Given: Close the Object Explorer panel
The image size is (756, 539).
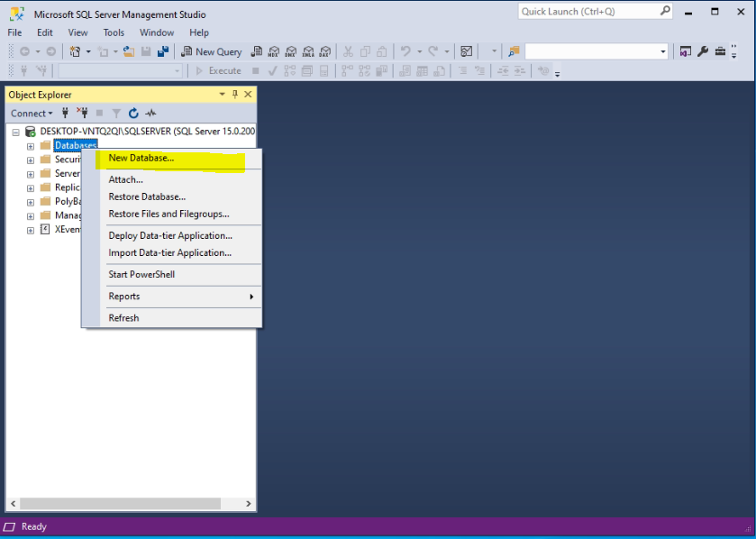Looking at the screenshot, I should 248,95.
